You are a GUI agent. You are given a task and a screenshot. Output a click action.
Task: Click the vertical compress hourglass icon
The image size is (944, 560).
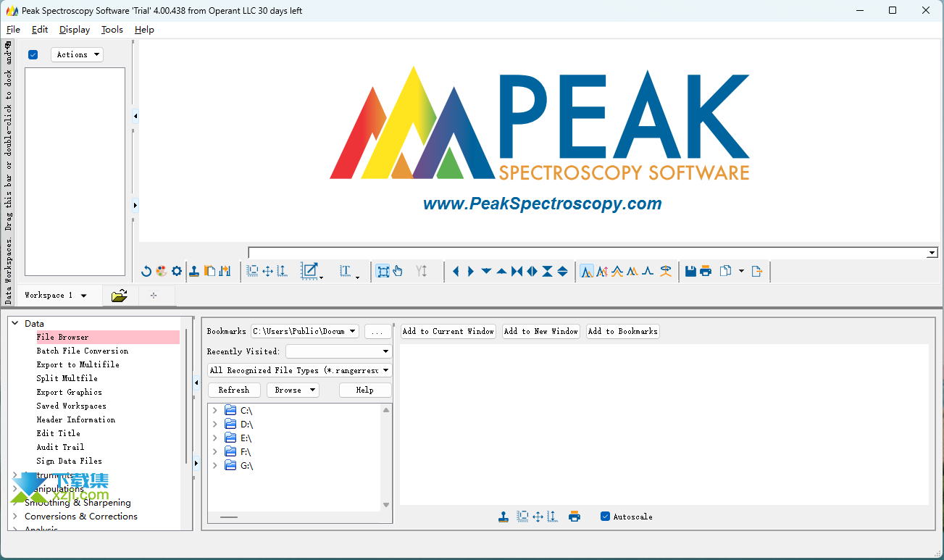click(547, 271)
